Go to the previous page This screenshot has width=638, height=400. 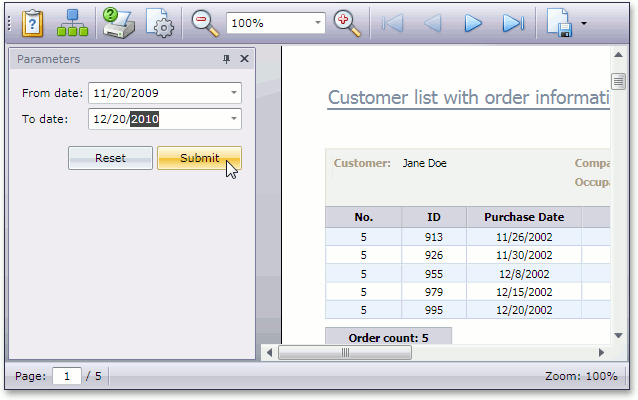[x=433, y=23]
